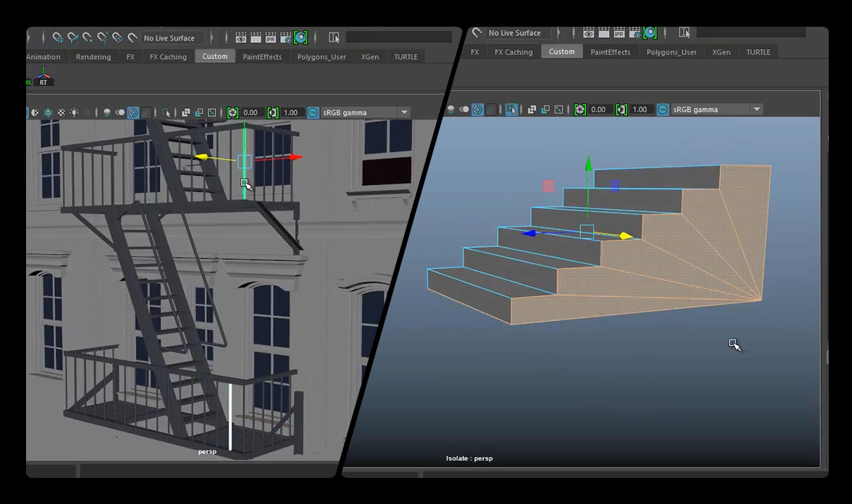Open Render Settings in left window

point(285,38)
